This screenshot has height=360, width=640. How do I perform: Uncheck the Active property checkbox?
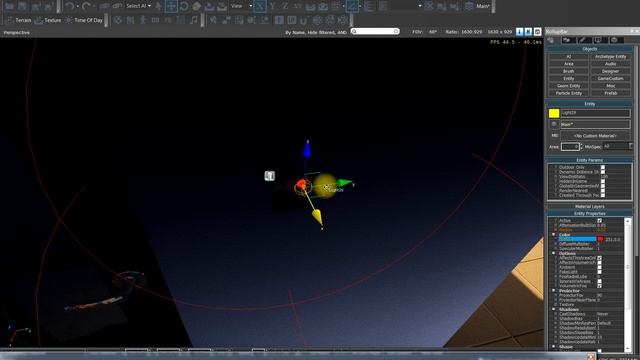600,220
